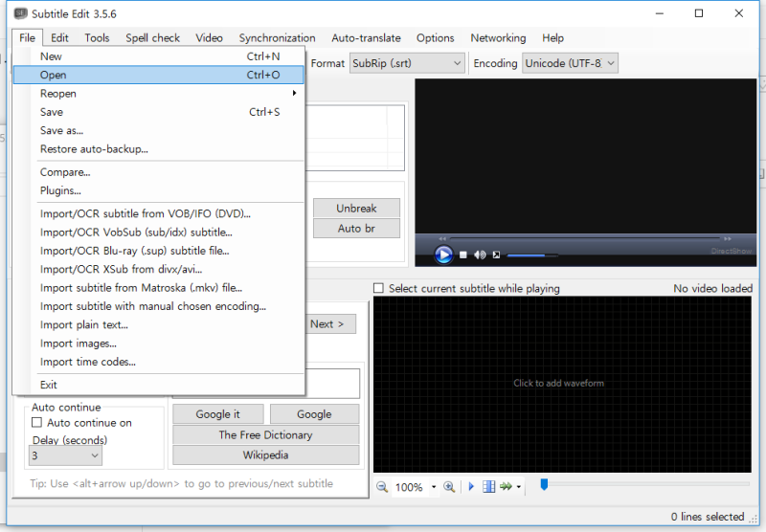Screen dimensions: 766x532
Task: Open the Options menu
Action: click(436, 38)
